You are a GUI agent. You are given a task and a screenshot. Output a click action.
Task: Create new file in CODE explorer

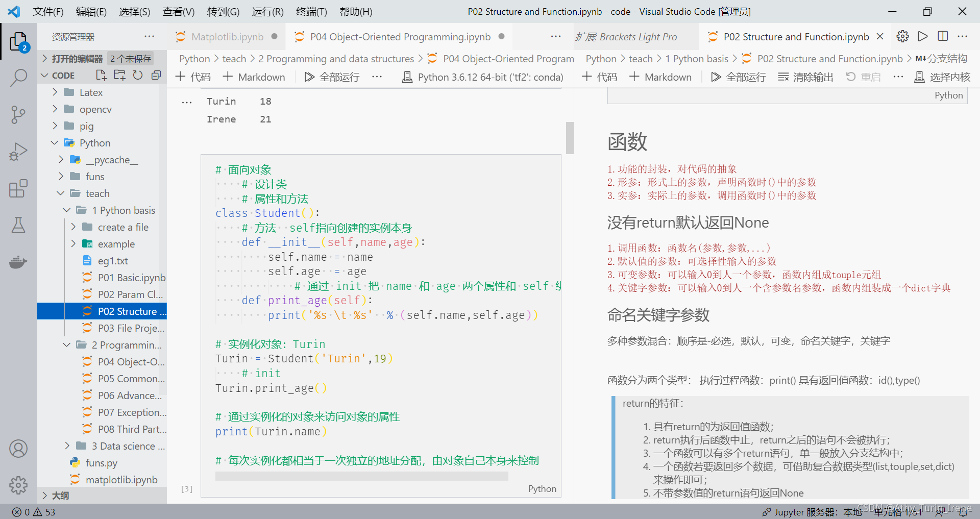[x=101, y=75]
